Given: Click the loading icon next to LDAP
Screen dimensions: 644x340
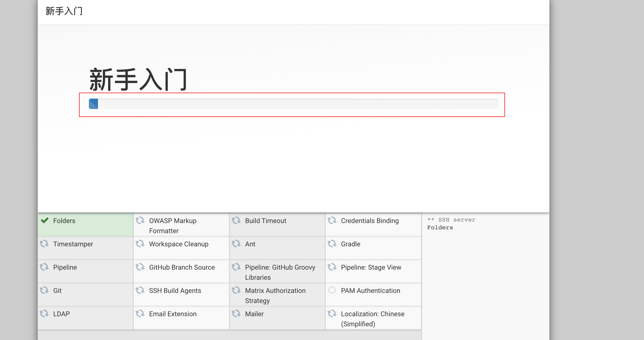Looking at the screenshot, I should pyautogui.click(x=45, y=314).
